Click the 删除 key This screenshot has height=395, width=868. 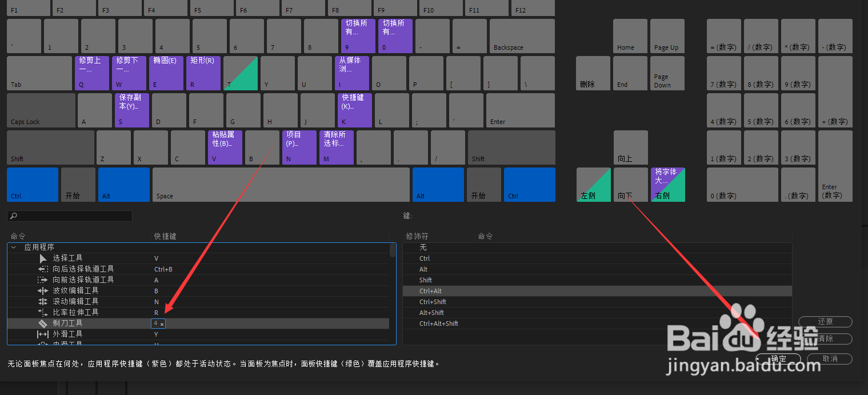(x=593, y=73)
